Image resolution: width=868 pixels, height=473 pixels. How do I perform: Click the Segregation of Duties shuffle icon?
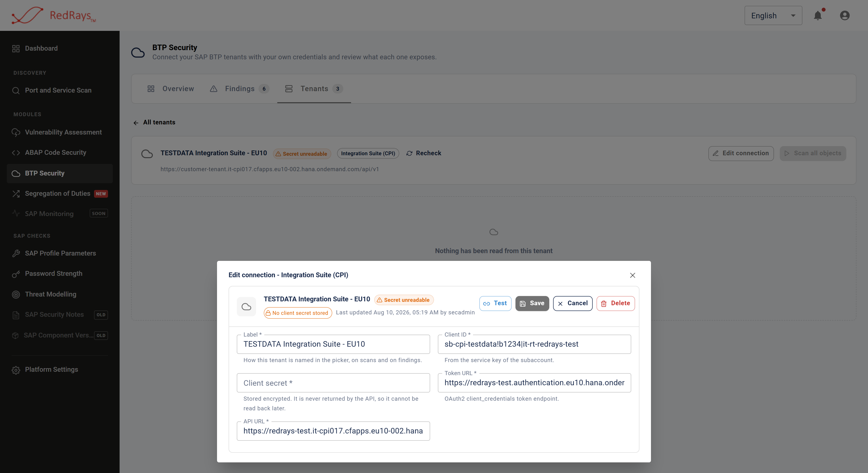pos(16,194)
